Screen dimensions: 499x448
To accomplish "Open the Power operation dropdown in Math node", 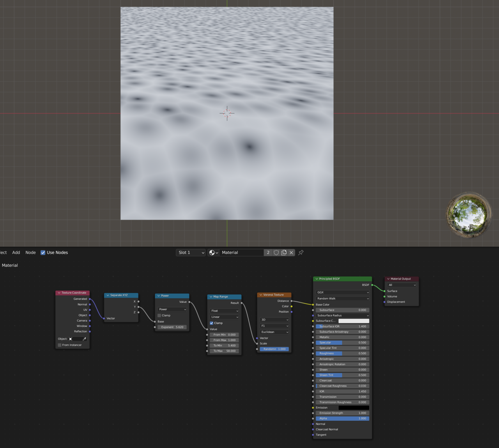I will click(172, 309).
